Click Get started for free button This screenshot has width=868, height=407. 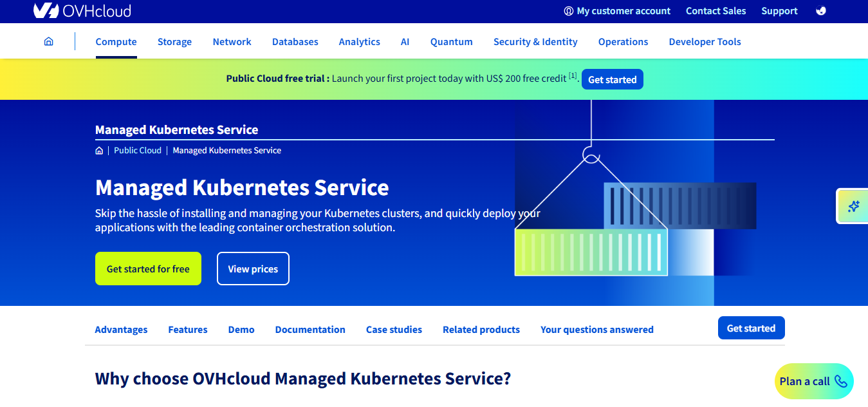pos(148,269)
